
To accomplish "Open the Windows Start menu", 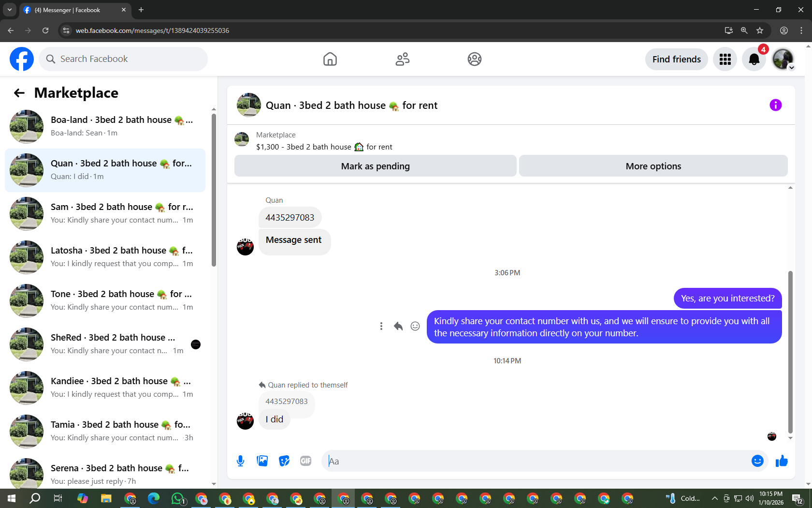I will pyautogui.click(x=12, y=498).
